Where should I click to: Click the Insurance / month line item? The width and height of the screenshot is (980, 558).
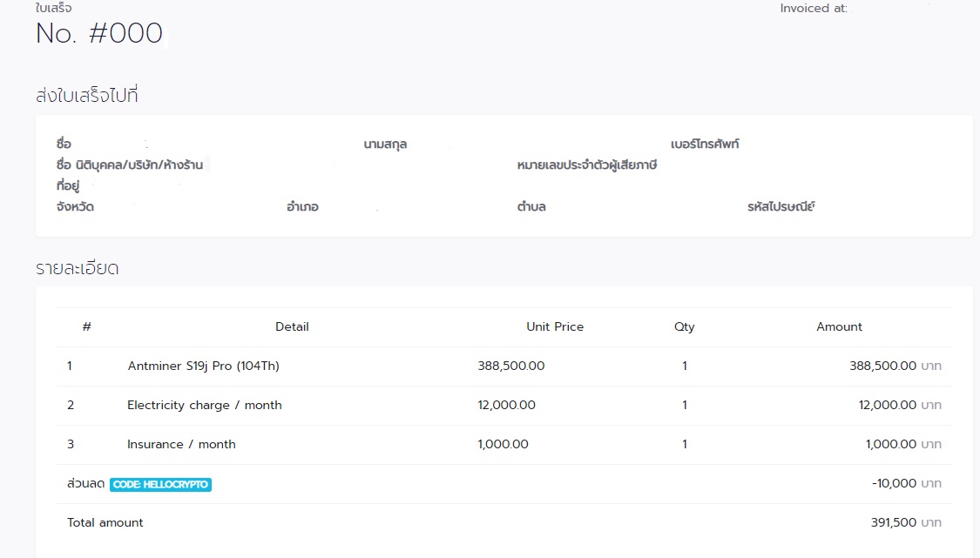tap(181, 444)
